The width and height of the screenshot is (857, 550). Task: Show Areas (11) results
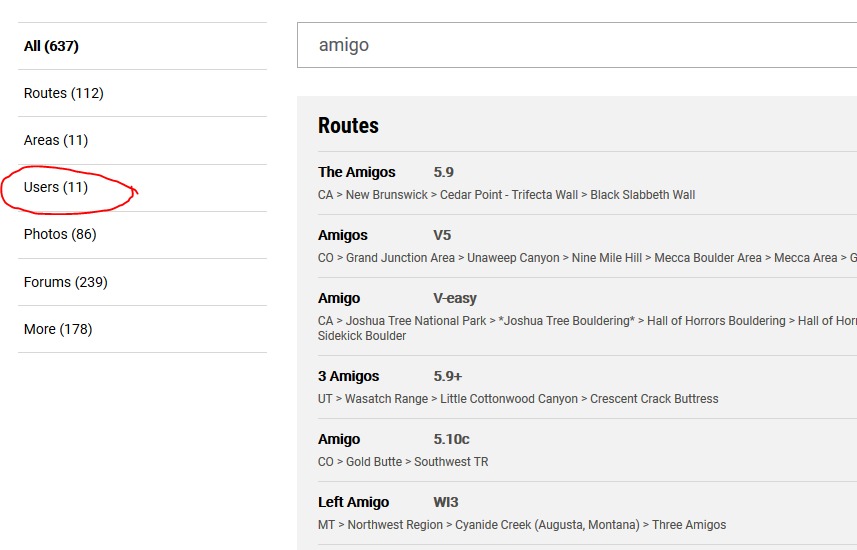(56, 140)
